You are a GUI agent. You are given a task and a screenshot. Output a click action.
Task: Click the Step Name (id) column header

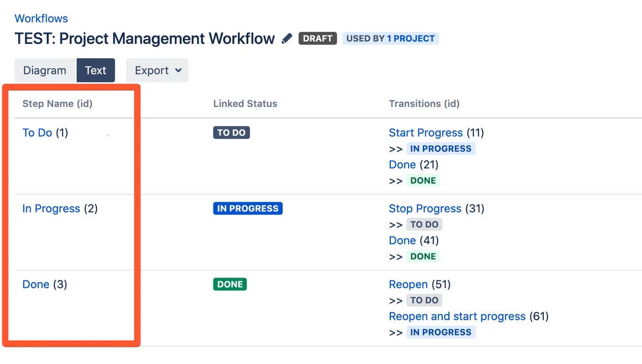(x=57, y=104)
